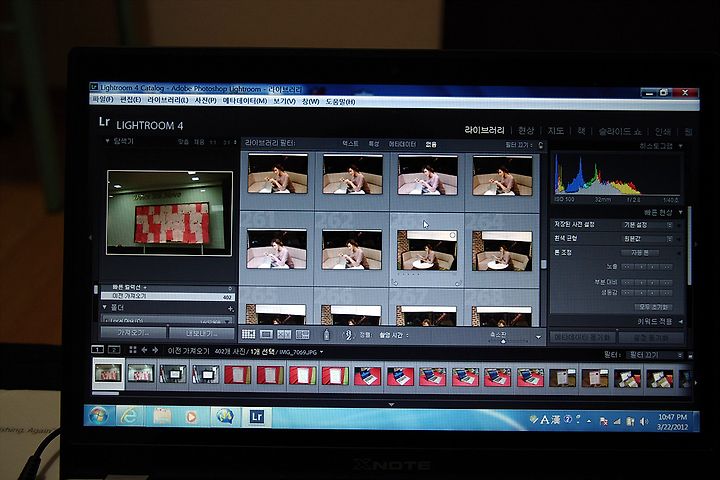
Task: Click the grid vertical scrollbar handle
Action: pyautogui.click(x=543, y=264)
